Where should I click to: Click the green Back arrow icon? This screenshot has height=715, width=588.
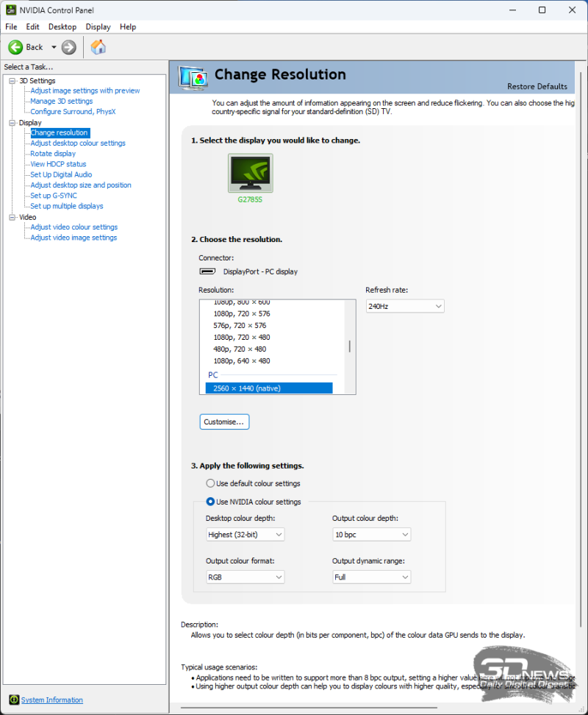pos(15,47)
